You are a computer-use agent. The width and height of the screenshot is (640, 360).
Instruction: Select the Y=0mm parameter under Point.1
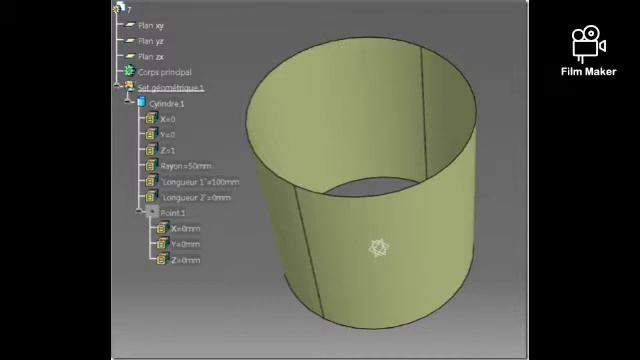[185, 244]
